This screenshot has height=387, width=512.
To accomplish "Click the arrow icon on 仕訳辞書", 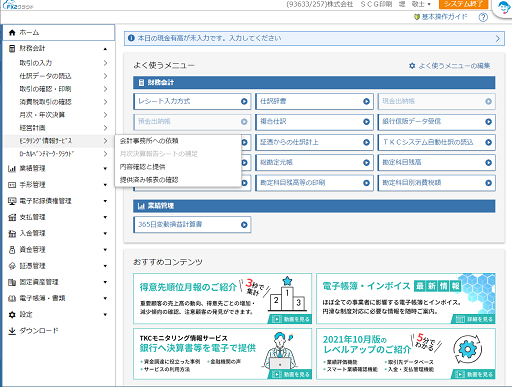I will [x=366, y=101].
